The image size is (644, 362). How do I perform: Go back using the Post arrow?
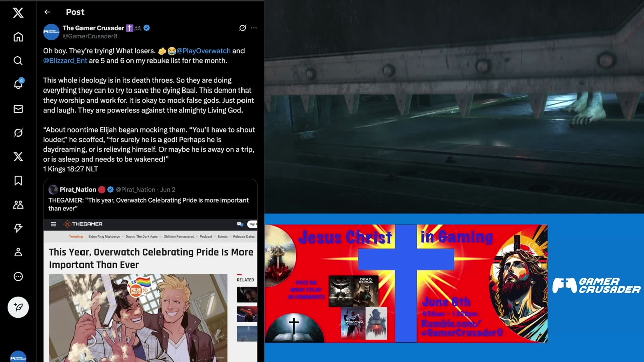(47, 12)
